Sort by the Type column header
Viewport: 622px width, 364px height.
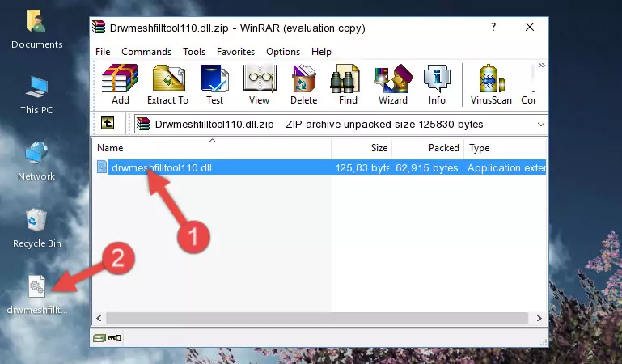(505, 148)
